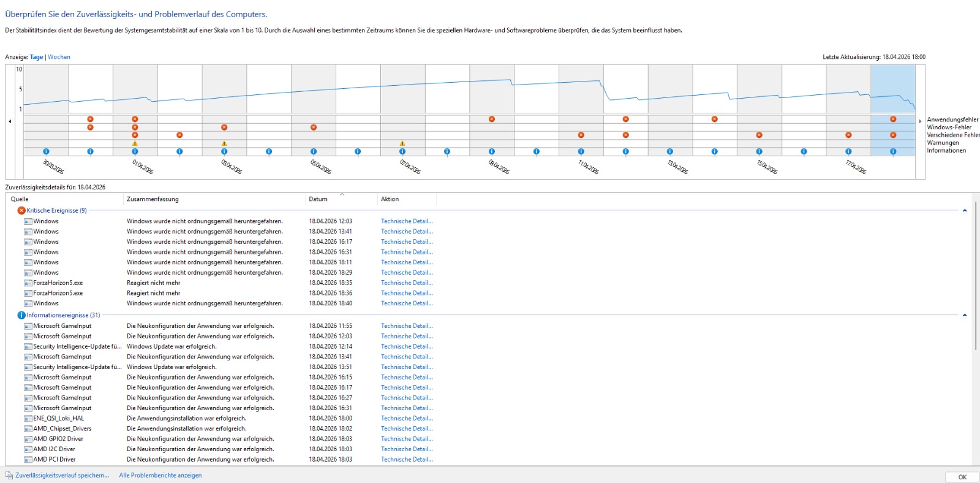Select yellow warning icon on 01.04.2026
The height and width of the screenshot is (483, 980).
[135, 143]
